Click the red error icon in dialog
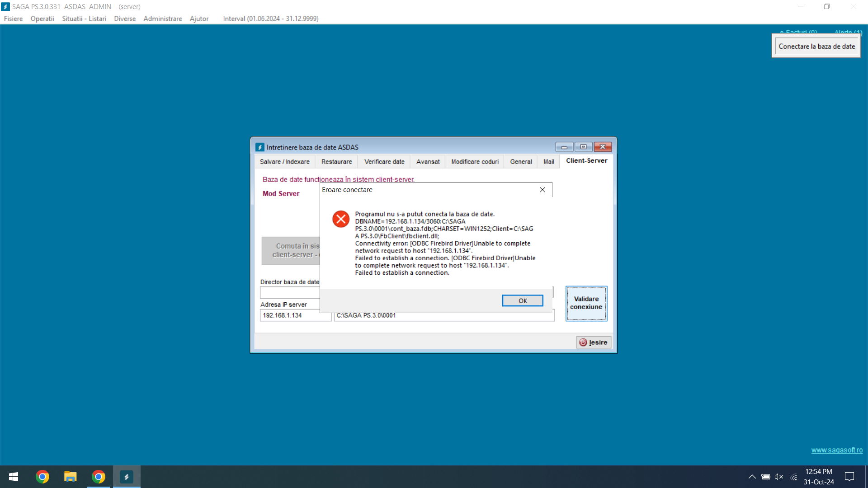The image size is (868, 488). 341,219
